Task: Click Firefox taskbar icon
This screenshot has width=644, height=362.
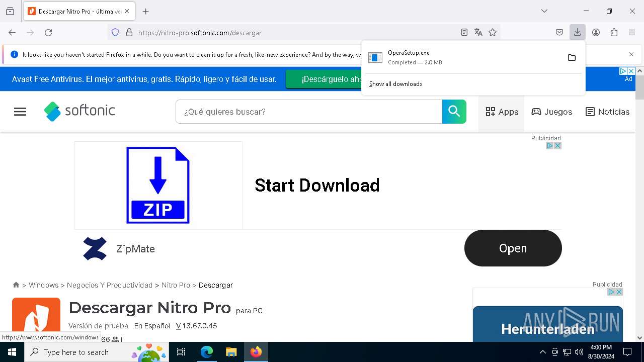Action: point(256,352)
